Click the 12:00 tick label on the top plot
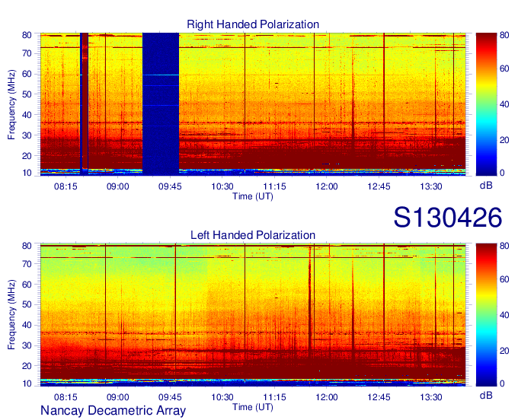This screenshot has height=420, width=518. pos(326,186)
